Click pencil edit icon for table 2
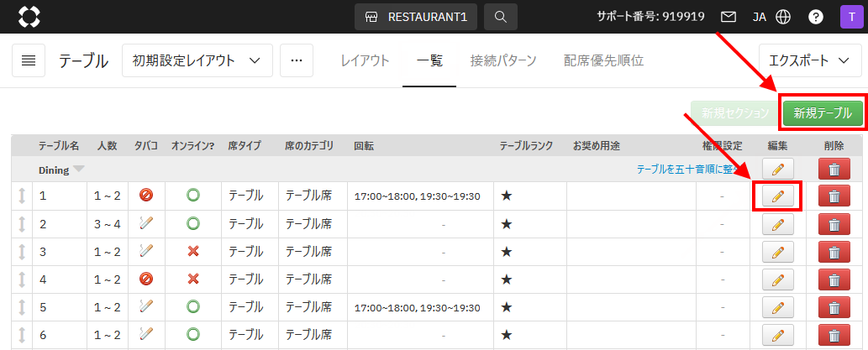This screenshot has height=350, width=868. point(777,224)
